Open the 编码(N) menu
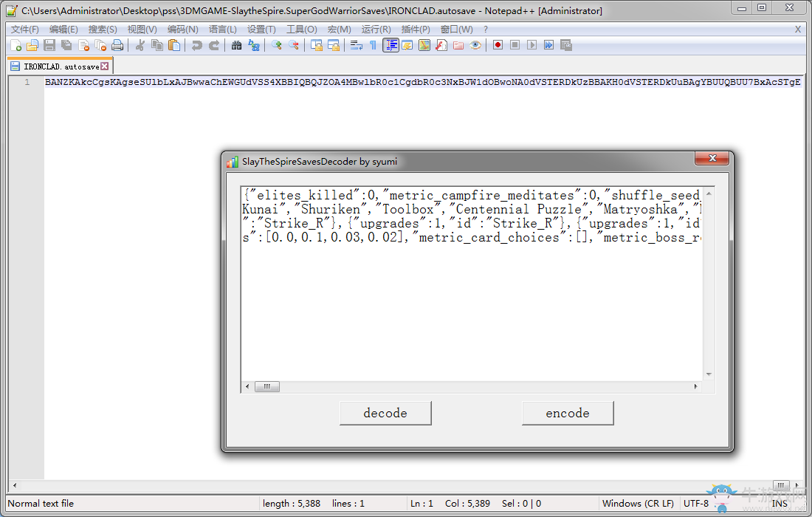Screen dimensions: 812x517 pos(183,30)
